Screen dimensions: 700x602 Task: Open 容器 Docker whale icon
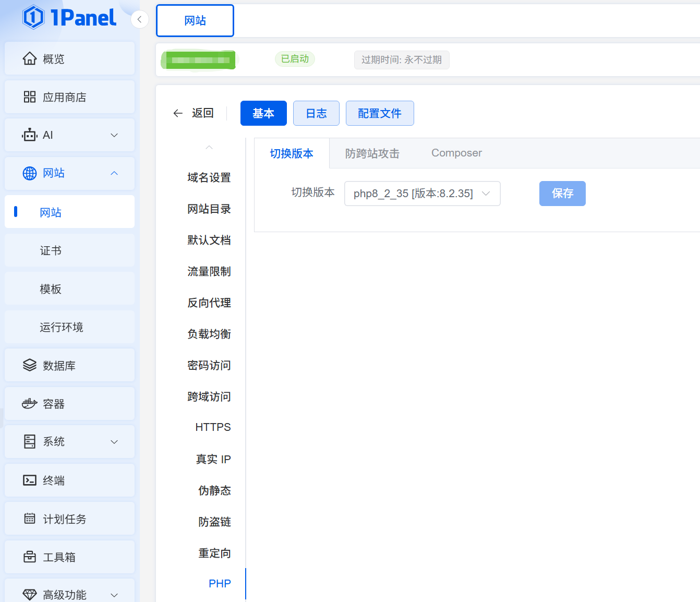pos(30,404)
